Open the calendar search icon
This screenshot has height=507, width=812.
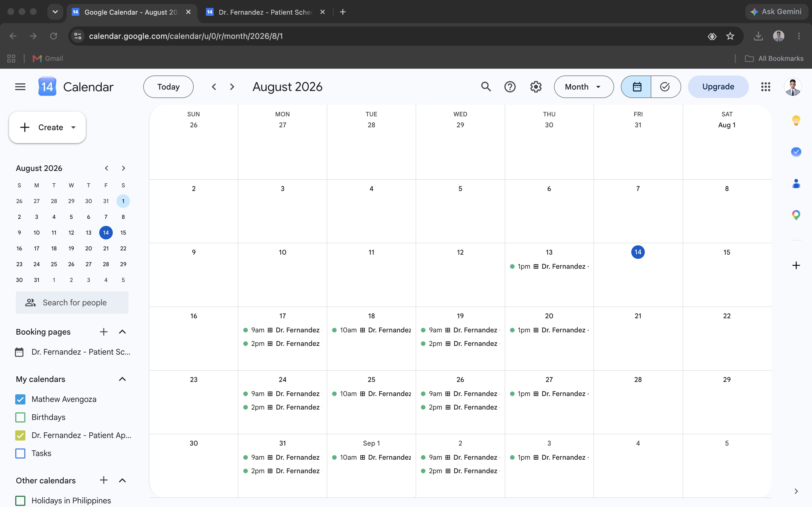pos(486,87)
